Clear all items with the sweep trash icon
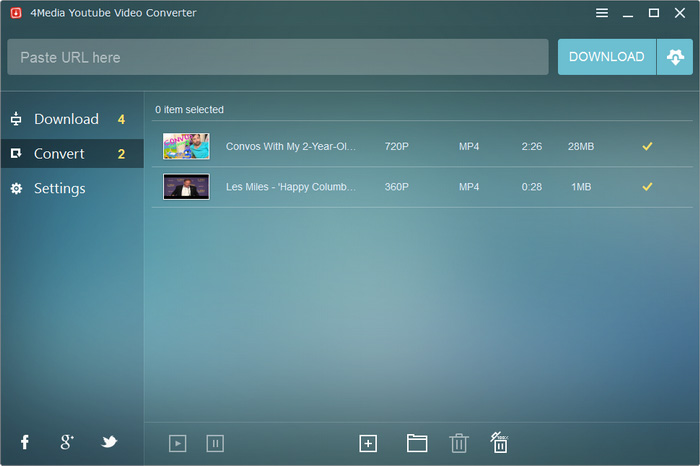 [x=499, y=442]
